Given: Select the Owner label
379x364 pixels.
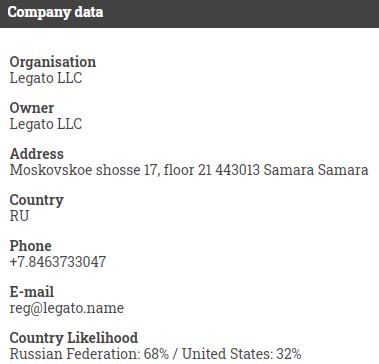Looking at the screenshot, I should point(32,108).
